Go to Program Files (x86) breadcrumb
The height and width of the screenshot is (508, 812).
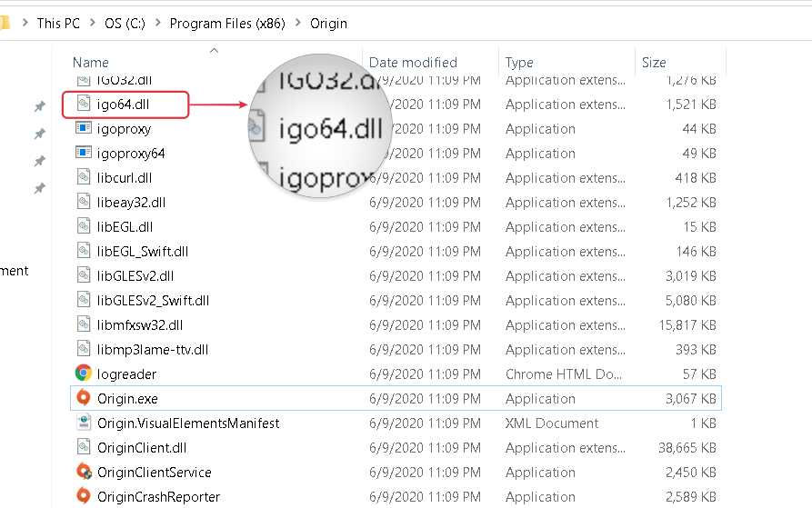tap(227, 24)
